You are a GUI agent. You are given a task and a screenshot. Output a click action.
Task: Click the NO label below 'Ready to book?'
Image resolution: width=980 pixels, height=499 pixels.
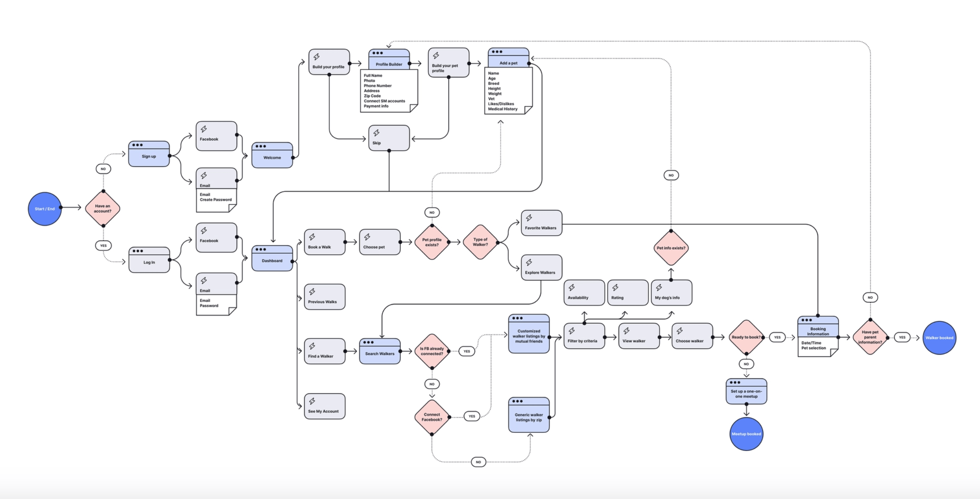coord(746,364)
